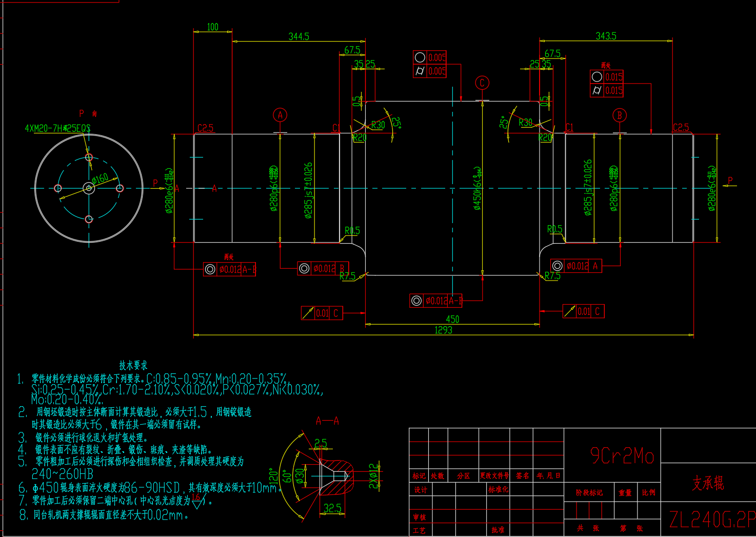Pick the 344.5 dimension text
756x537 pixels.
299,36
